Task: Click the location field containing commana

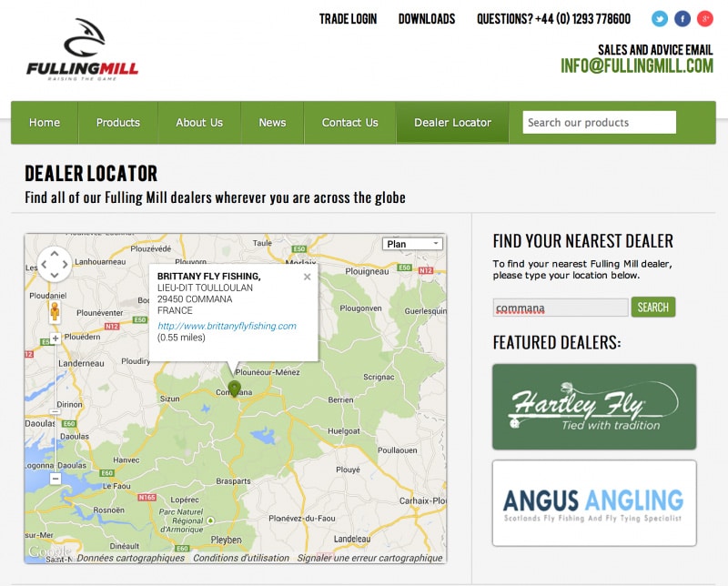Action: [561, 308]
